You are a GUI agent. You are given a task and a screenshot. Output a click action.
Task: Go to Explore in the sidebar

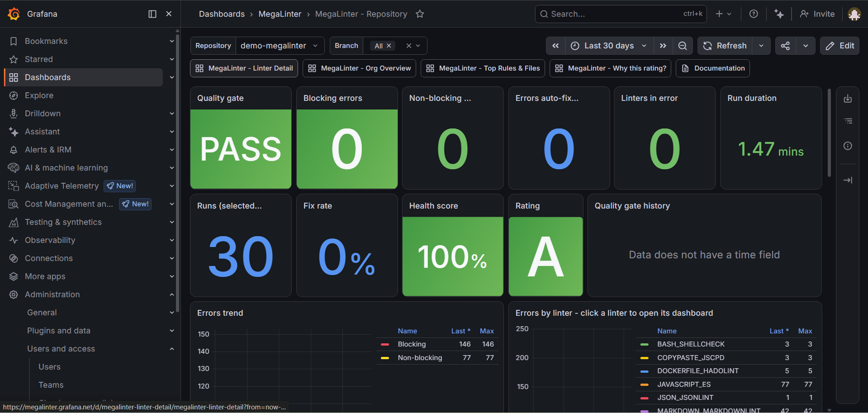click(39, 95)
